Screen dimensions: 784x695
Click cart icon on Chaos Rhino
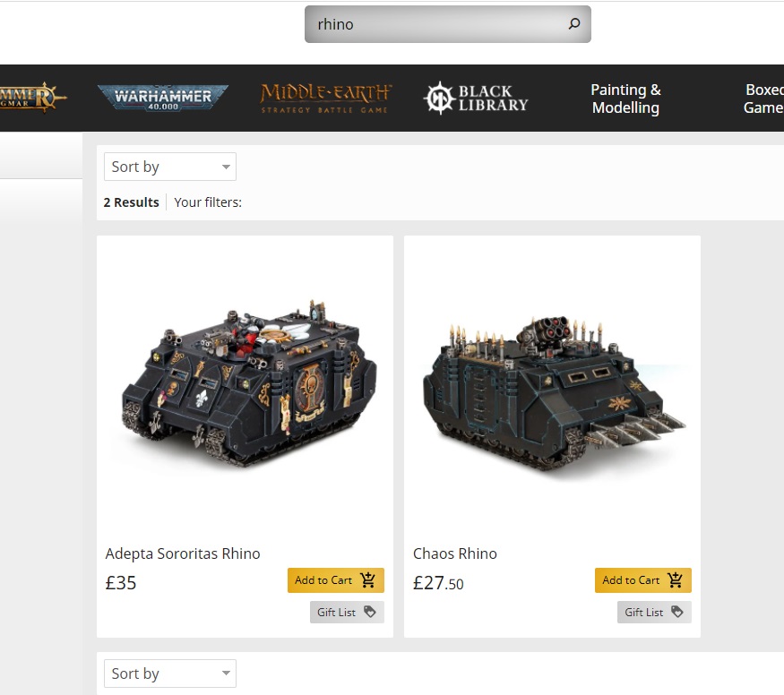[x=675, y=580]
